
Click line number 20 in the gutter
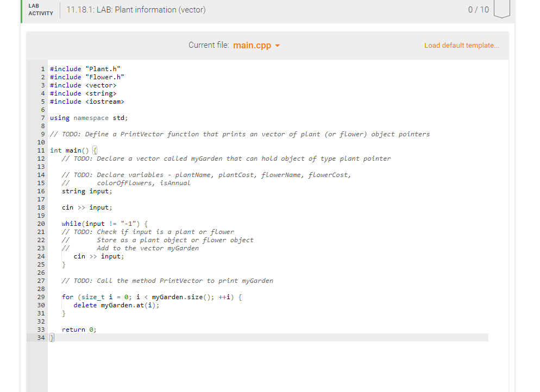click(42, 223)
